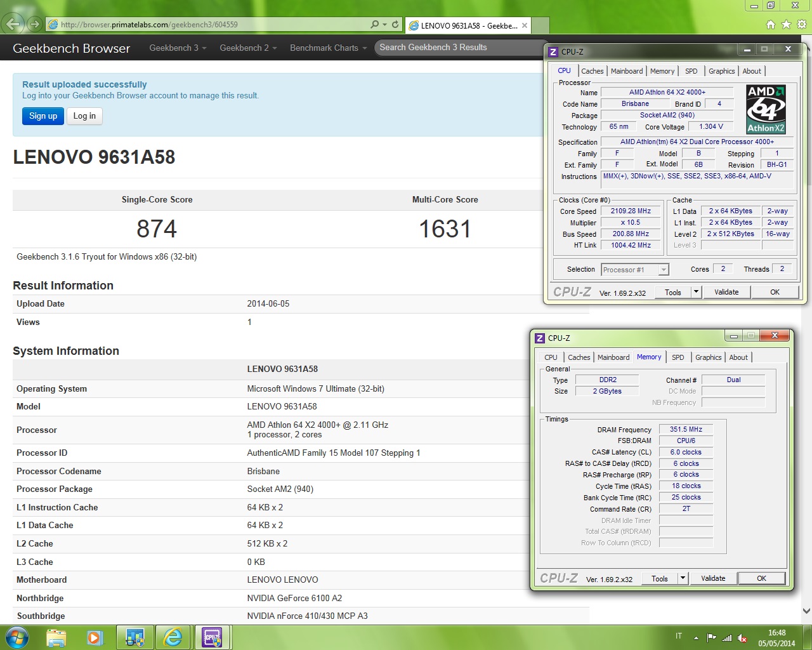This screenshot has width=812, height=650.
Task: Open the Tools dropdown arrow in the CPU window
Action: coord(696,292)
